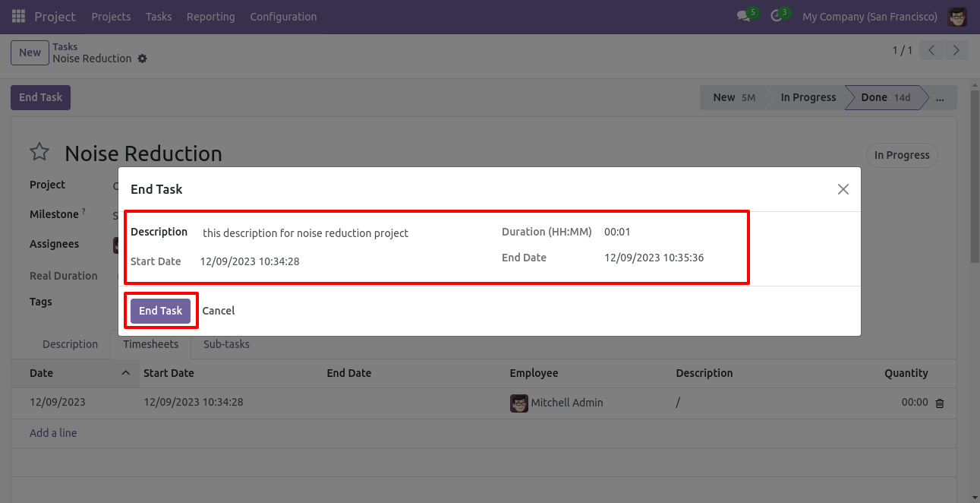Open the messages conversation icon
This screenshot has height=503, width=980.
pos(744,17)
